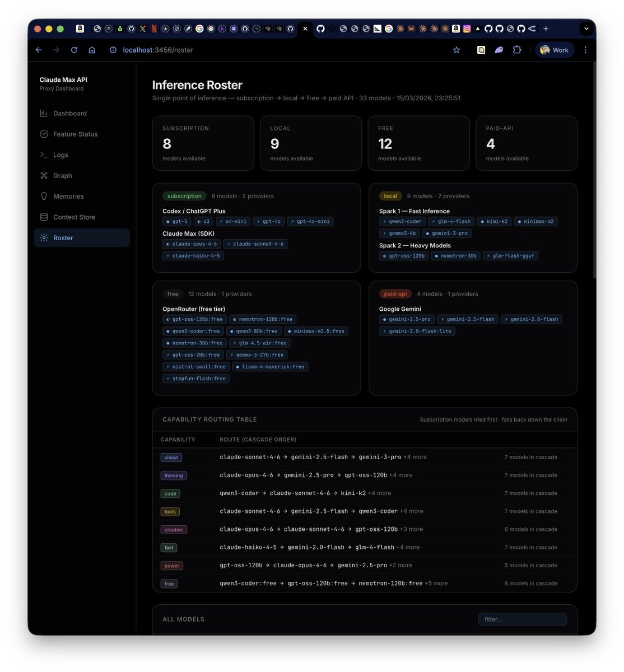Reload the page with the refresh icon
This screenshot has width=624, height=672.
coord(74,50)
